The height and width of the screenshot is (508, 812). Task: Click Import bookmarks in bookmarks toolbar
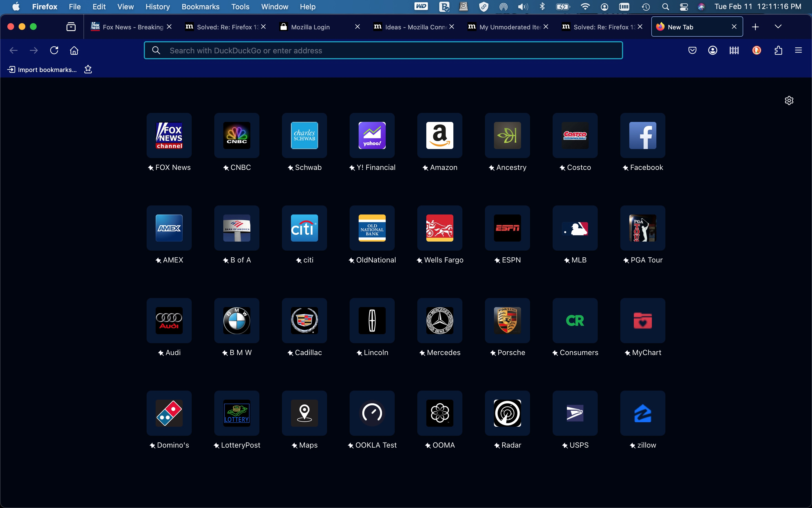(x=42, y=69)
